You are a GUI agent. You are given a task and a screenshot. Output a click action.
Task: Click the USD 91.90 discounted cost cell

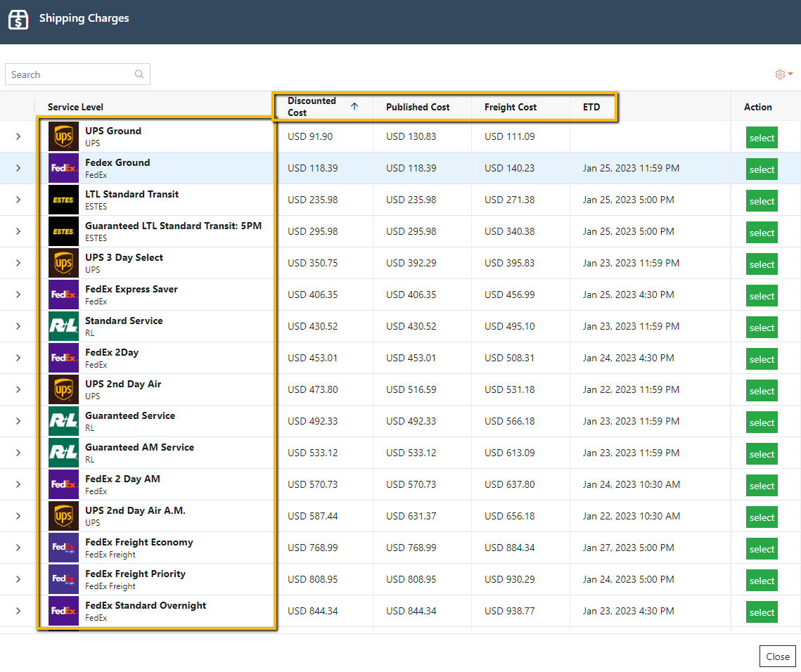click(x=310, y=136)
